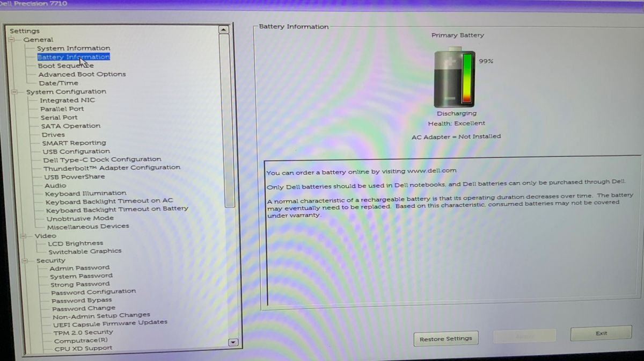Image resolution: width=644 pixels, height=361 pixels.
Task: Open System Password setting
Action: [x=82, y=276]
